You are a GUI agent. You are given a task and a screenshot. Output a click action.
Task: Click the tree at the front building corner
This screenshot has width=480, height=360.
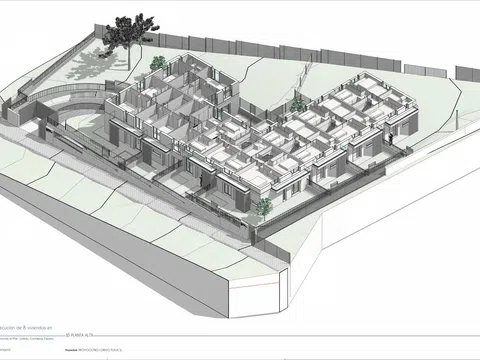(265, 208)
